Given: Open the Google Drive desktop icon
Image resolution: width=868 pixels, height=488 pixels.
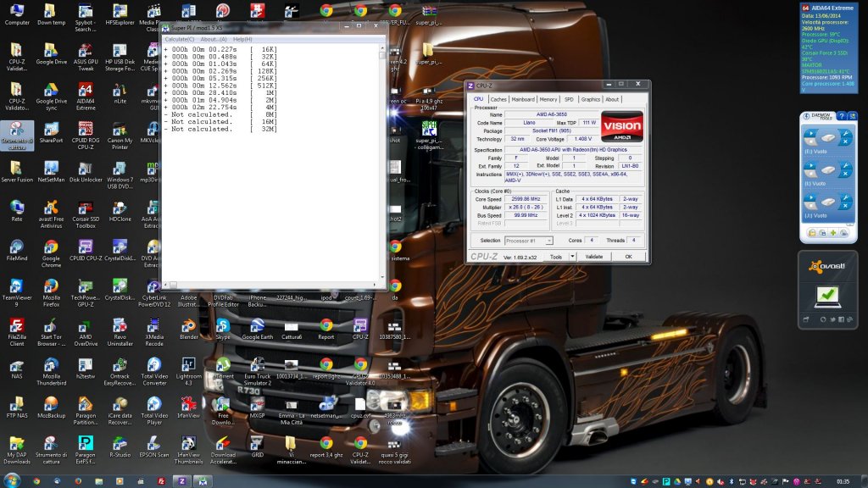Looking at the screenshot, I should tap(51, 54).
